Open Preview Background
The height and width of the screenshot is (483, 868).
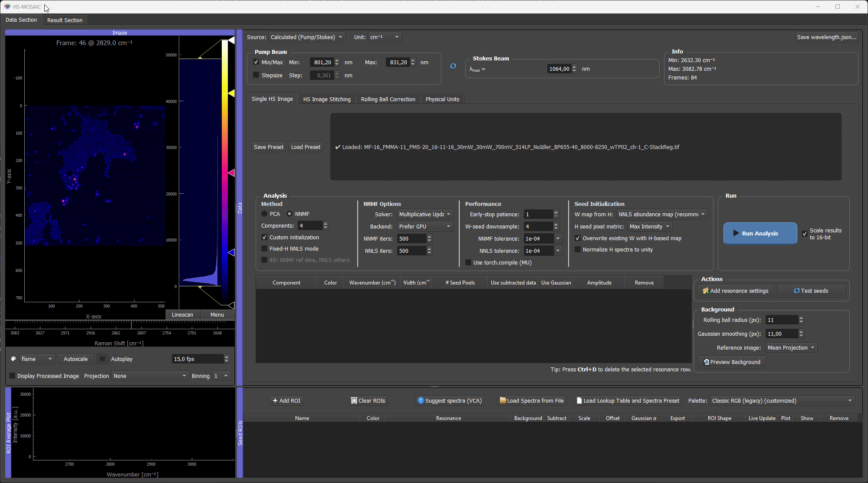[x=732, y=362]
